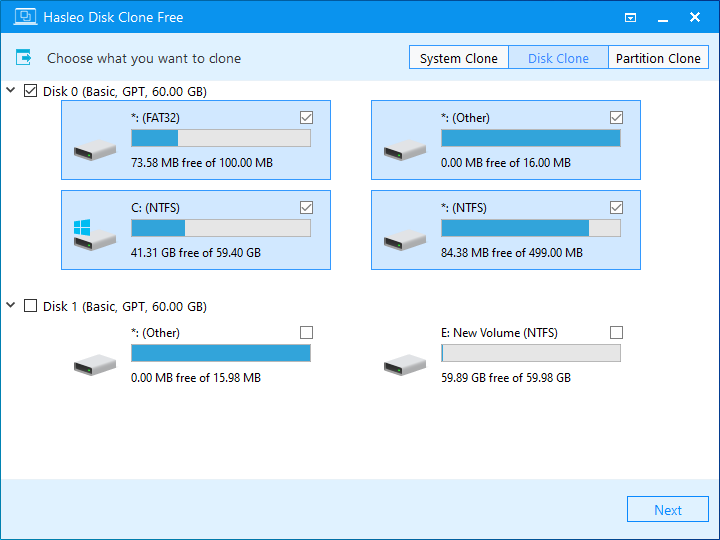The width and height of the screenshot is (720, 540).
Task: Check the E: New Volume checkbox
Action: [x=616, y=332]
